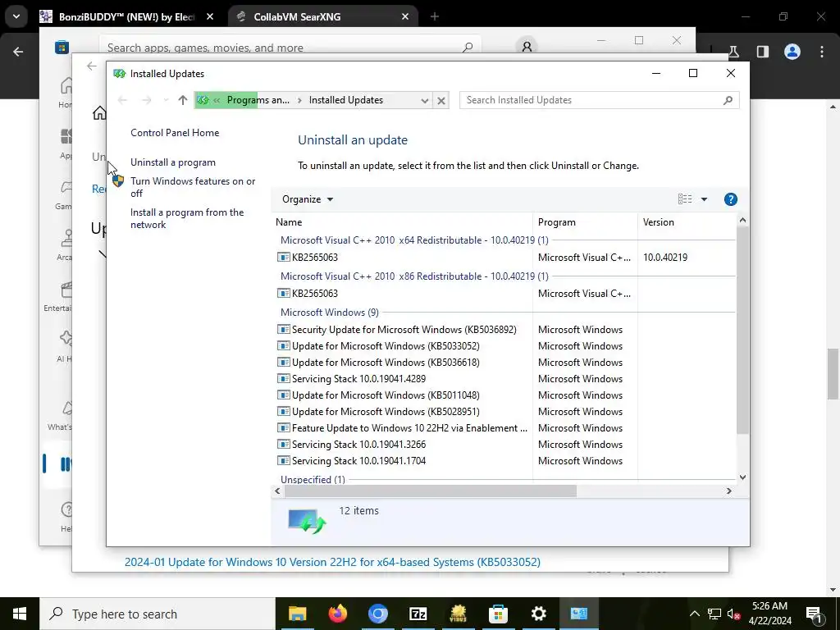This screenshot has width=840, height=630.
Task: Click the Microsoft Store account profile icon
Action: tap(527, 47)
